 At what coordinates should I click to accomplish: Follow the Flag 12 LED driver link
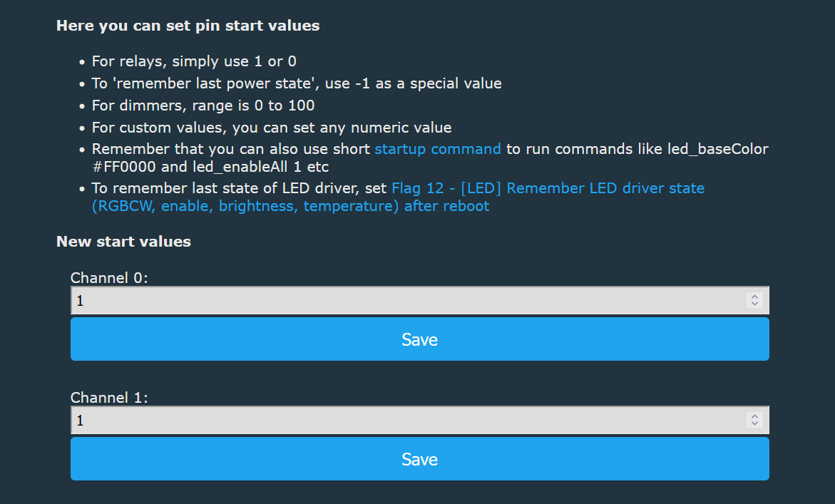(548, 189)
